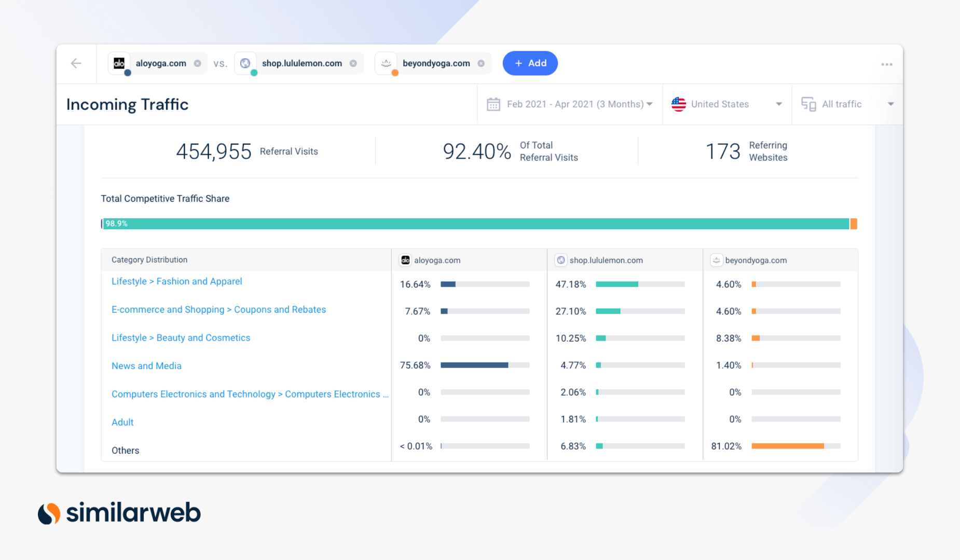The height and width of the screenshot is (560, 960).
Task: Click the calendar icon next to date range
Action: point(493,104)
